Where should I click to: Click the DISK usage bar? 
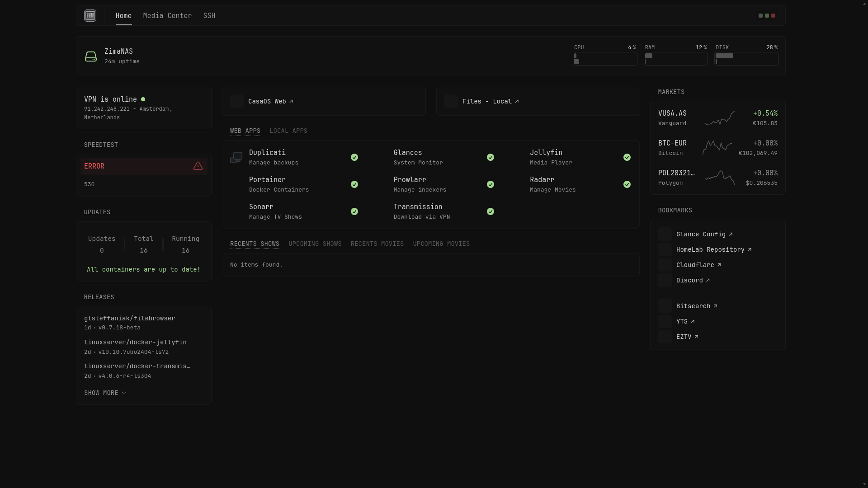click(746, 59)
